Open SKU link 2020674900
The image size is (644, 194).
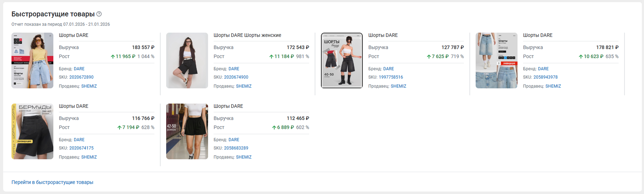pos(236,77)
